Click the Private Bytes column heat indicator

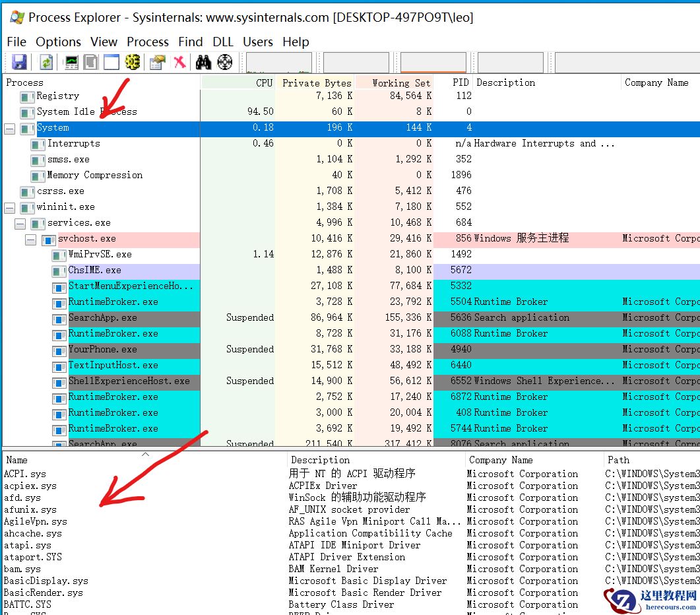coord(317,82)
